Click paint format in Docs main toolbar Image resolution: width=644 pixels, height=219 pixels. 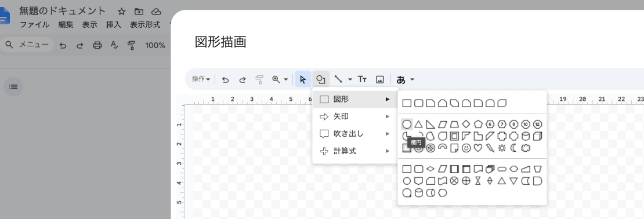132,45
